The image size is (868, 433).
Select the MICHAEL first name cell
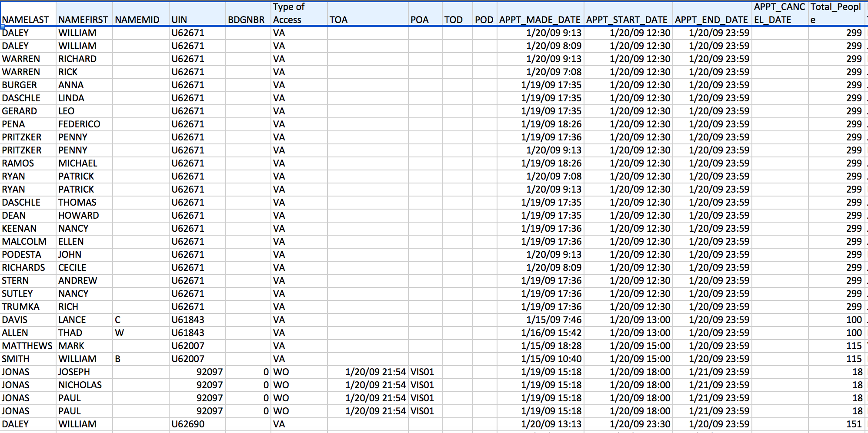point(84,163)
